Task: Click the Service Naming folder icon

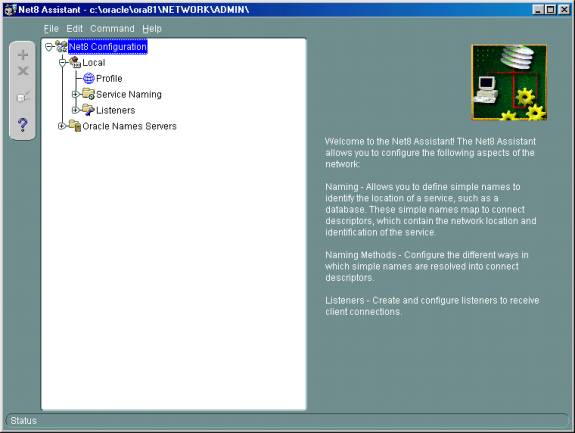Action: coord(88,94)
